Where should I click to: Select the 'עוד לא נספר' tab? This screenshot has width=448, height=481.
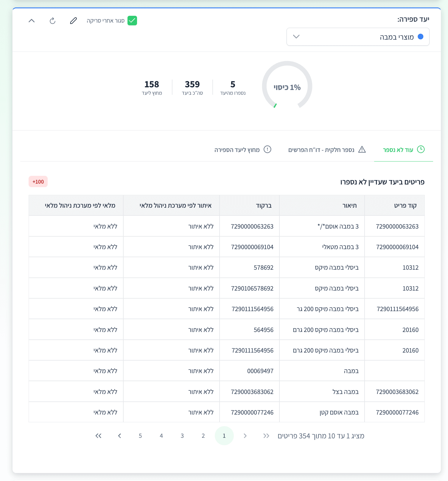click(x=404, y=150)
